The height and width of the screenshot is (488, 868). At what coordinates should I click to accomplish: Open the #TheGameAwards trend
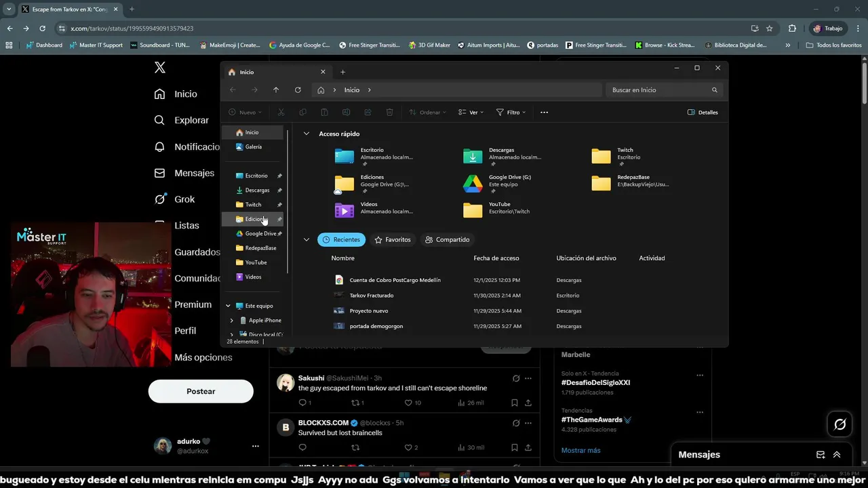click(591, 420)
